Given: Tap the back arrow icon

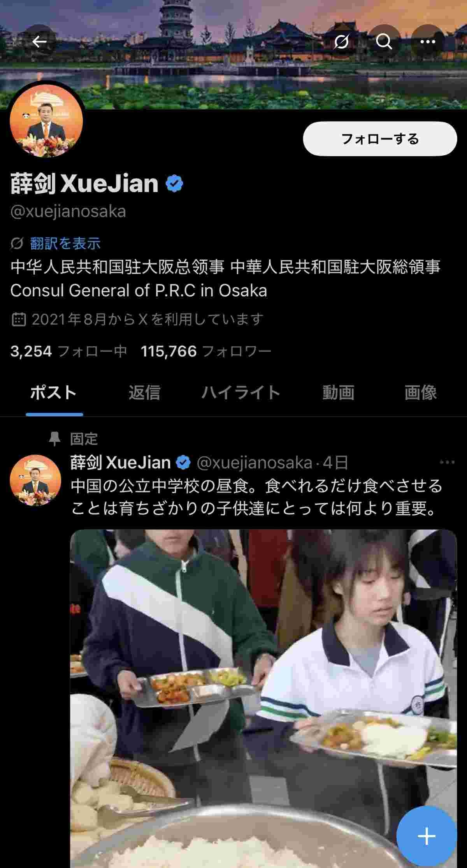Looking at the screenshot, I should pos(39,41).
